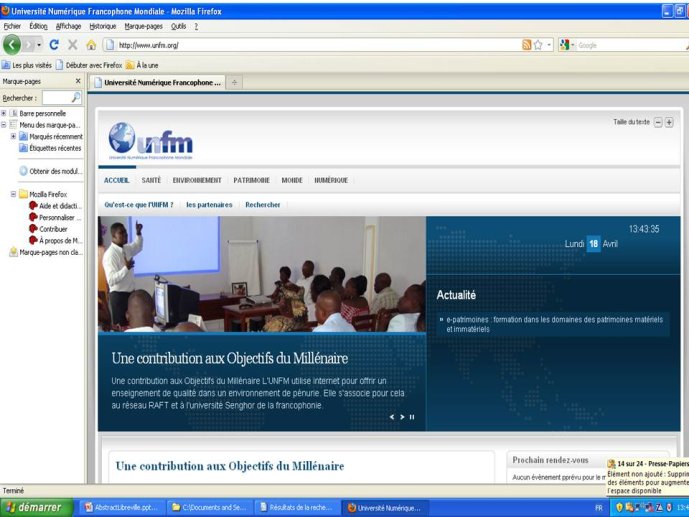Open the NUMÉRIQUE section

point(331,180)
